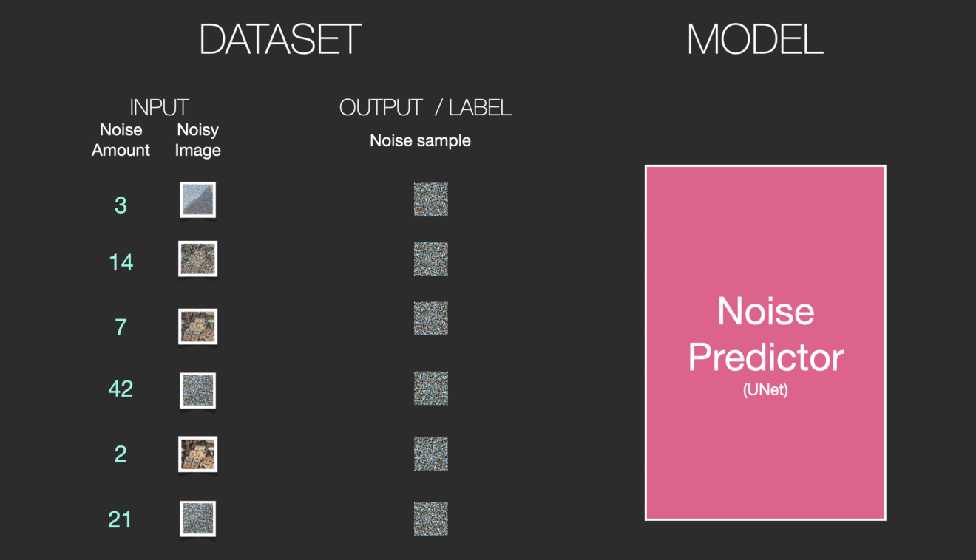This screenshot has width=976, height=560.
Task: Click the MODEL heading
Action: click(755, 39)
